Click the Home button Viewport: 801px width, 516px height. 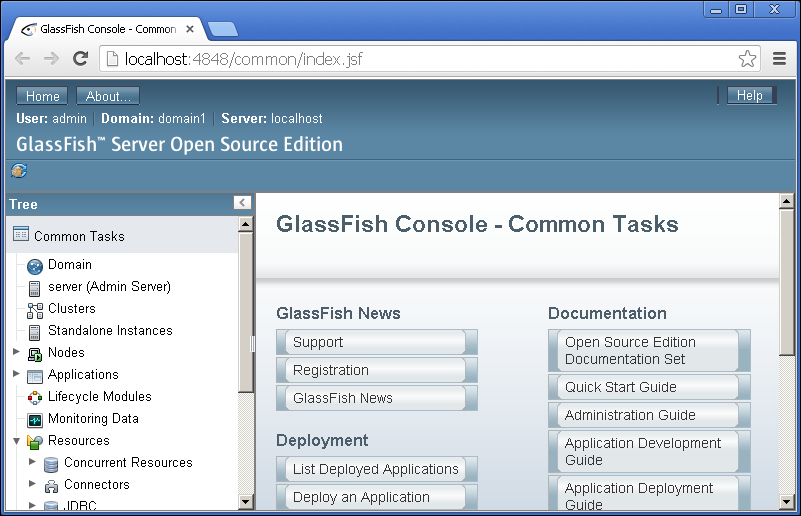coord(42,96)
